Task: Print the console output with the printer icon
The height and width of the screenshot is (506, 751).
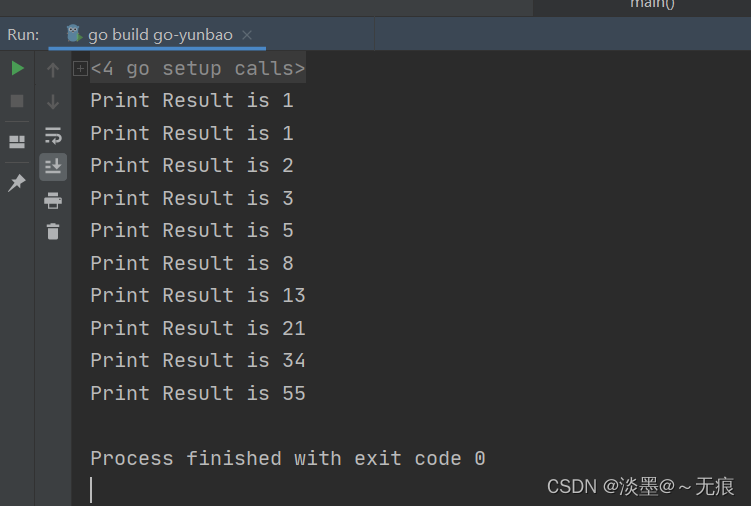Action: click(x=53, y=200)
